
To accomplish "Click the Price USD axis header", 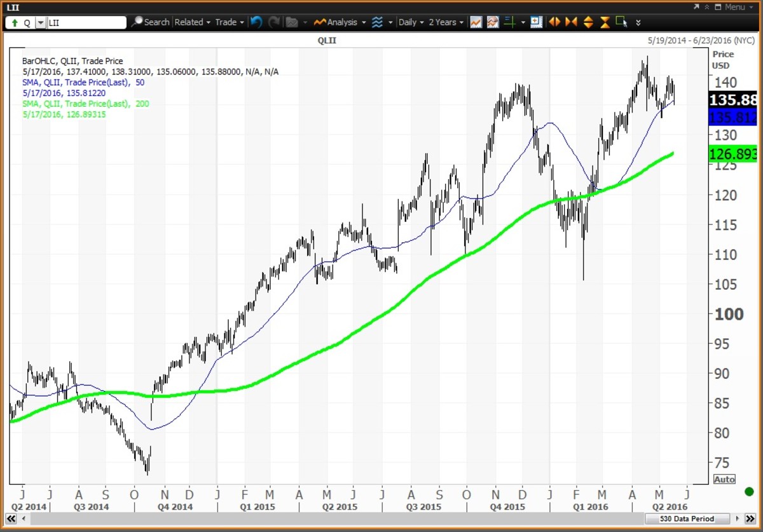I will click(722, 60).
